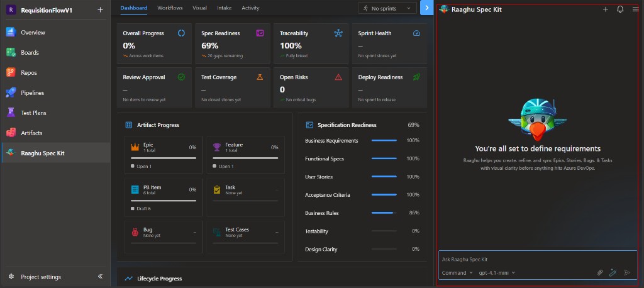Open the notifications bell icon
Screen dimensions: 644x288
pos(620,9)
